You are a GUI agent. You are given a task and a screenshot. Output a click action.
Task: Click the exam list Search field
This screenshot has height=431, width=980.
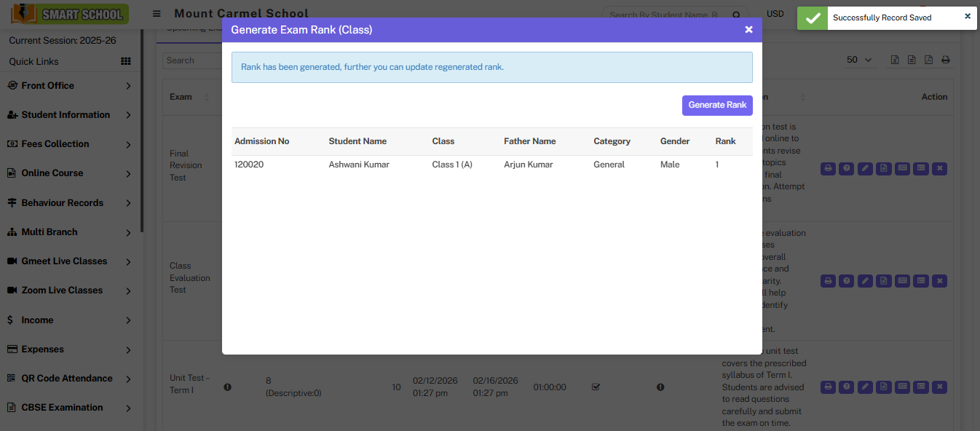191,60
